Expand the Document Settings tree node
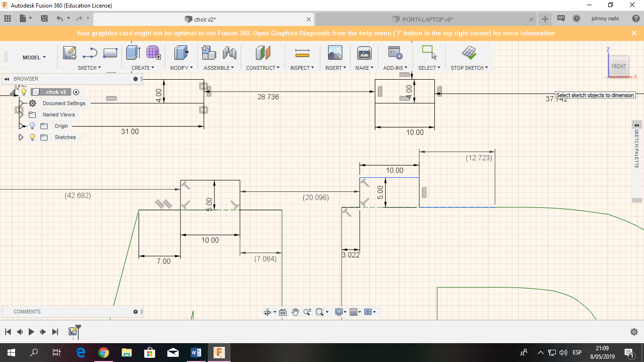 (x=21, y=103)
